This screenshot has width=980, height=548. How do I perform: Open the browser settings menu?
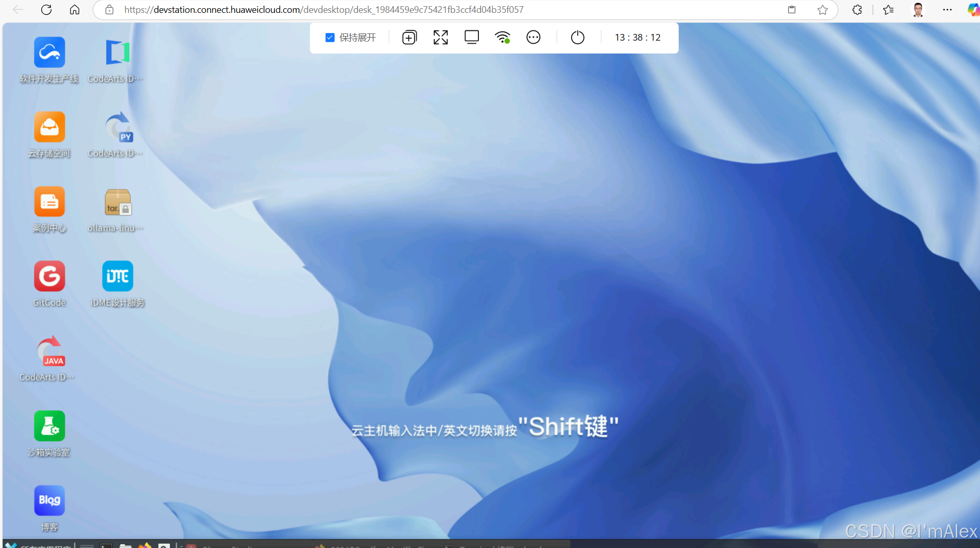(948, 9)
